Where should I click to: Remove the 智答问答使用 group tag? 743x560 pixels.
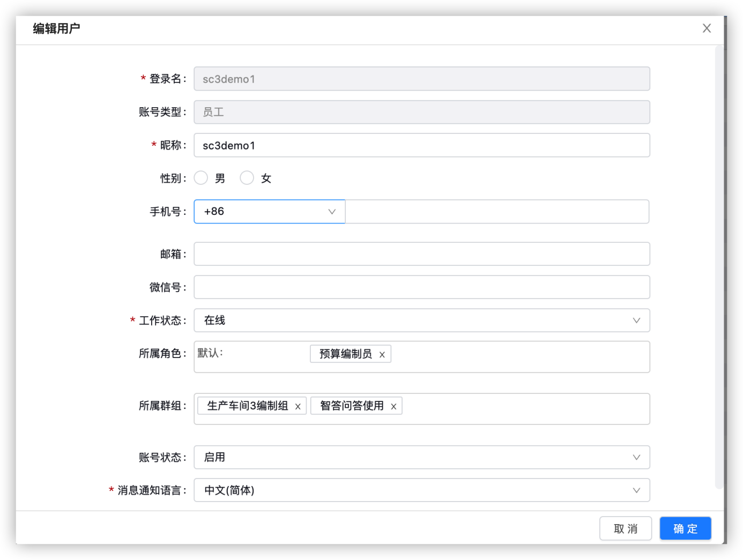click(393, 406)
